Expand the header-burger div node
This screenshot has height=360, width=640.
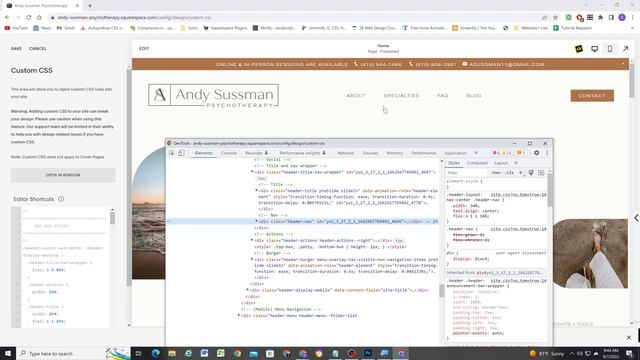pos(252,259)
